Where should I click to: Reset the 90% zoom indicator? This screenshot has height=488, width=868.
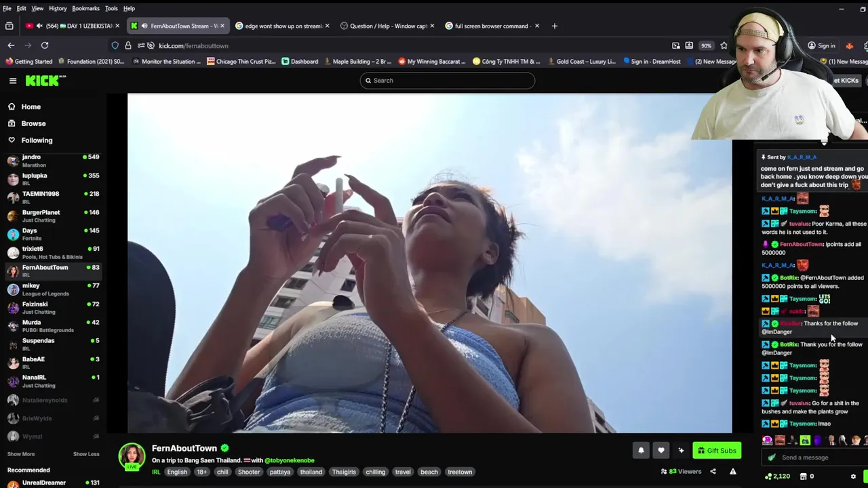[707, 45]
